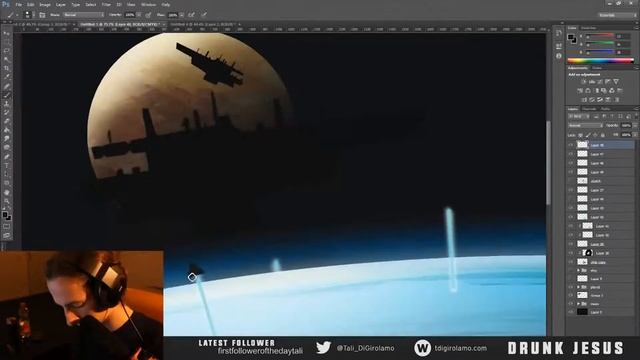This screenshot has height=360, width=640.
Task: Open the Window menu
Action: click(148, 5)
